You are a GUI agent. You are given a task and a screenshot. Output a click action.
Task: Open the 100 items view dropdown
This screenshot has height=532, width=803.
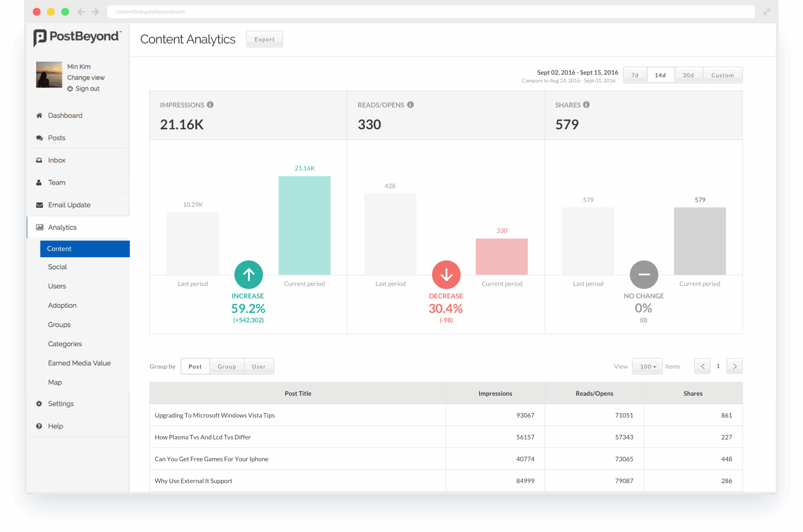(648, 366)
